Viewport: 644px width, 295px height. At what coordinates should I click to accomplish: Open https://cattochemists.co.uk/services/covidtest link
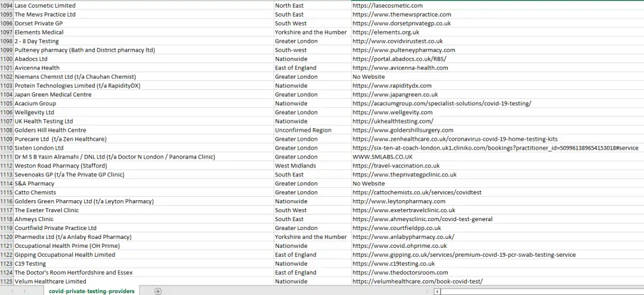417,192
